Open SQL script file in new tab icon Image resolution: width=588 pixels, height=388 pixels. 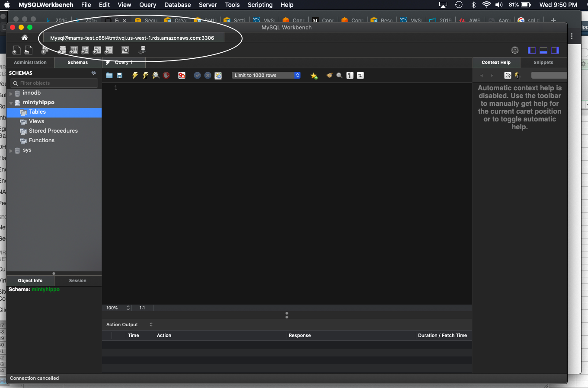tap(28, 50)
